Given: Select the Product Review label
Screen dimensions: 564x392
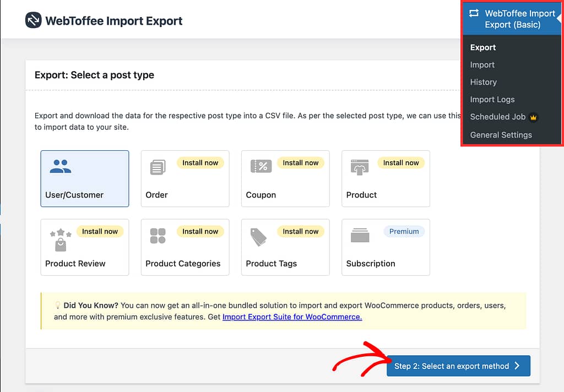Looking at the screenshot, I should pos(75,264).
